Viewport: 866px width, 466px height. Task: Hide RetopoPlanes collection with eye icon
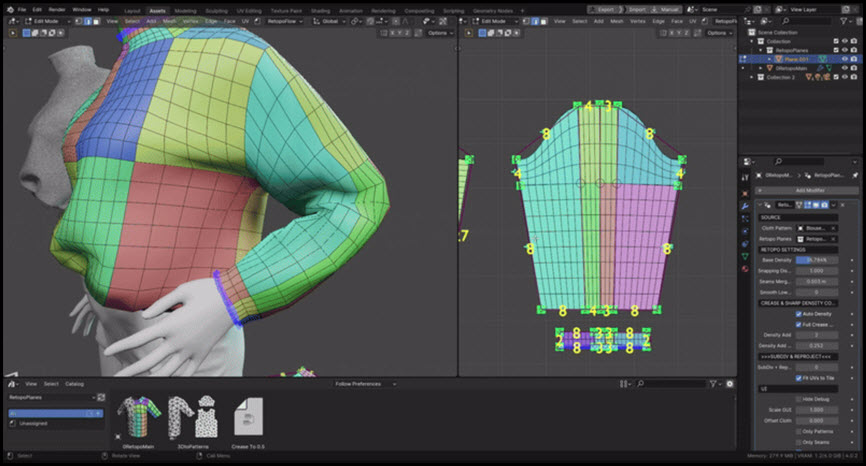pyautogui.click(x=844, y=50)
